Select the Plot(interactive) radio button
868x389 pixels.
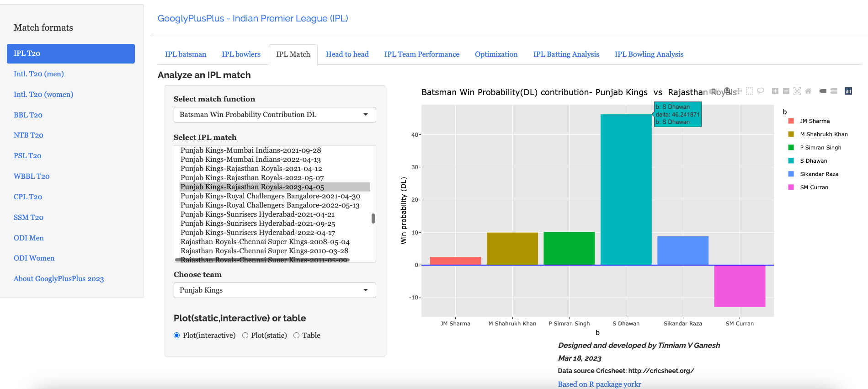(177, 336)
